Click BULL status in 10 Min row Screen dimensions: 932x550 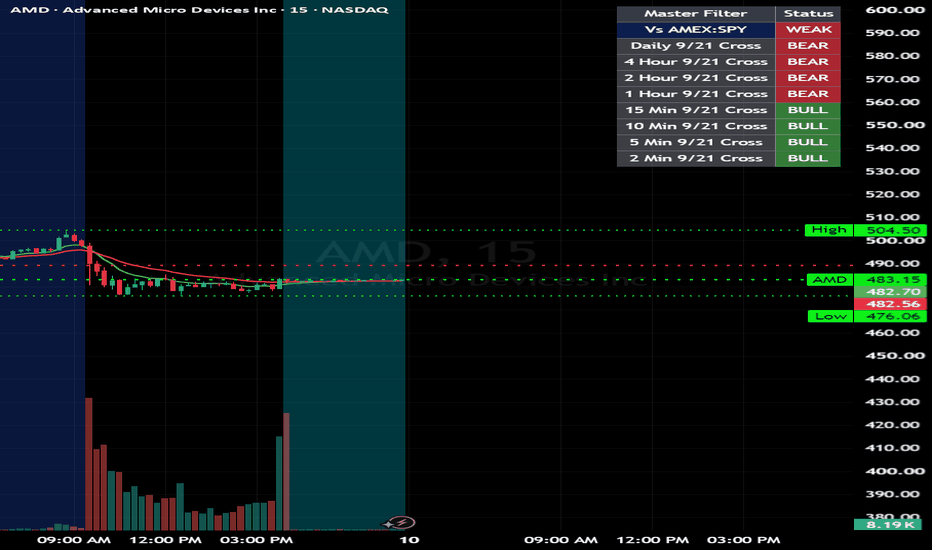coord(808,126)
